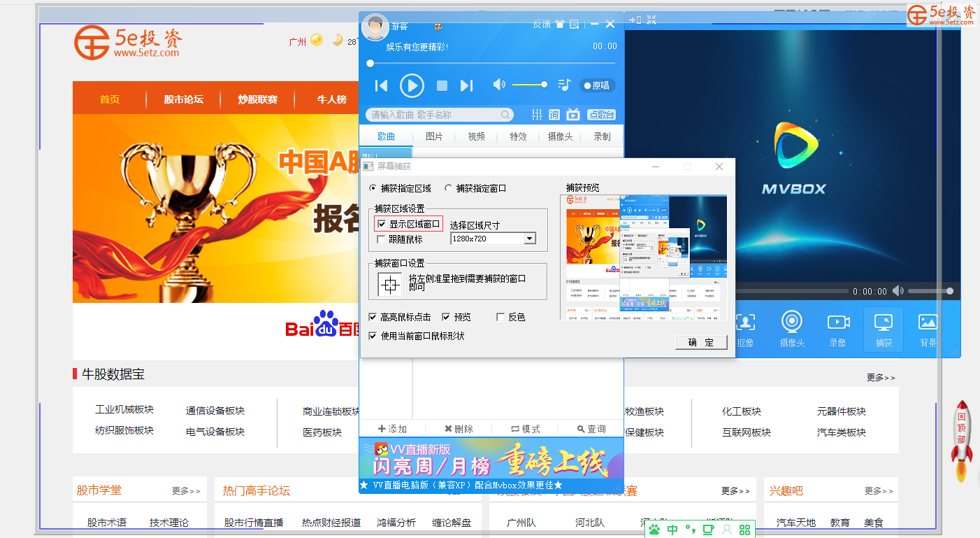Enable the 反色 checkbox
This screenshot has height=538, width=980.
500,317
